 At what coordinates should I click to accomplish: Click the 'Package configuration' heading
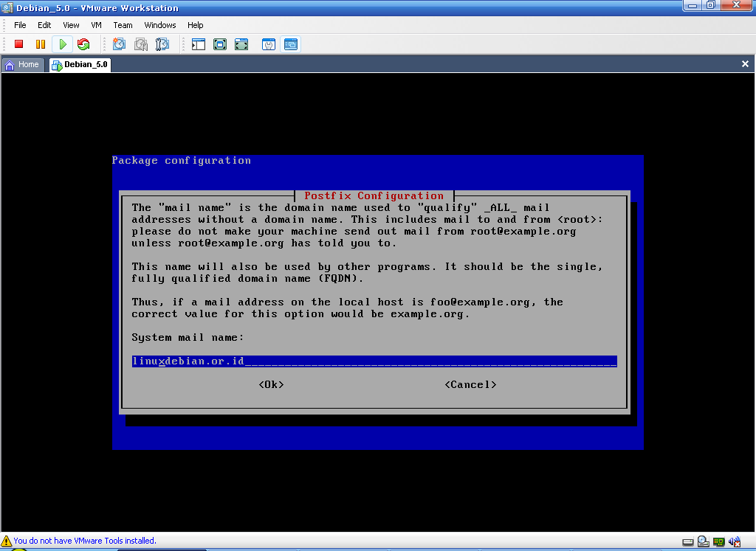tap(182, 160)
